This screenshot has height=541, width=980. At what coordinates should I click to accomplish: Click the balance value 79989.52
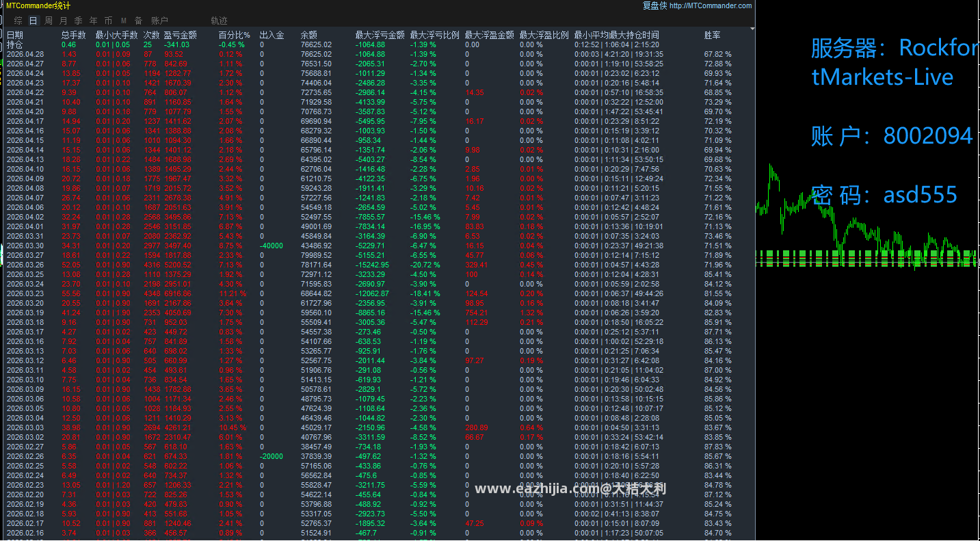point(317,255)
